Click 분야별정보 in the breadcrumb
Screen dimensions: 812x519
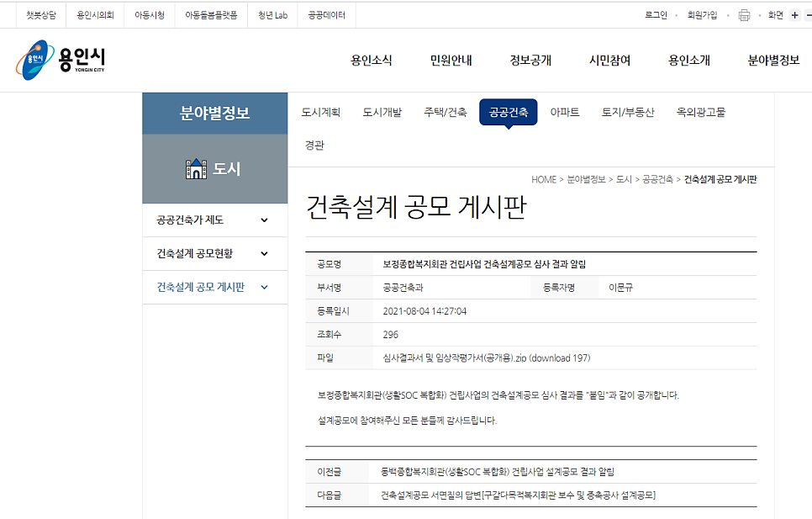tap(586, 179)
